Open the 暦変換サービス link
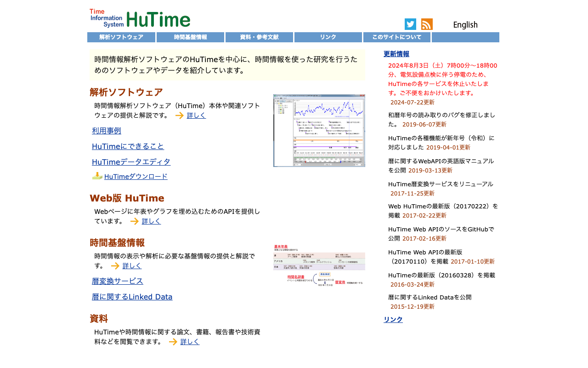Screen dimensions: 588x368 tap(117, 281)
